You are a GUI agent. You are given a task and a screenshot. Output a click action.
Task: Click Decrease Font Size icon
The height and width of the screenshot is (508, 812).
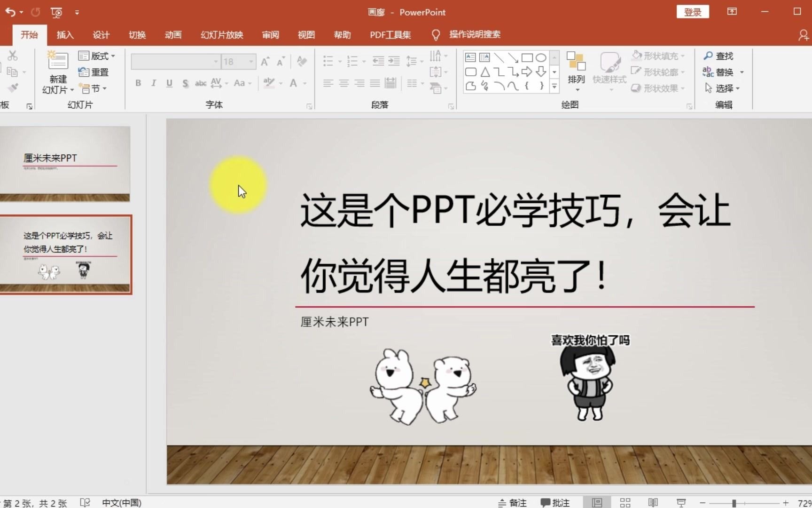coord(281,61)
